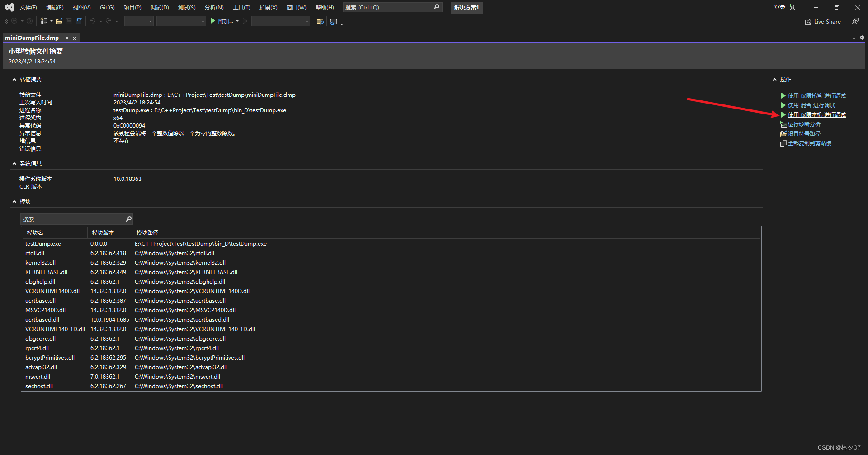Click the New Project toolbar icon
The height and width of the screenshot is (455, 868).
tap(44, 21)
